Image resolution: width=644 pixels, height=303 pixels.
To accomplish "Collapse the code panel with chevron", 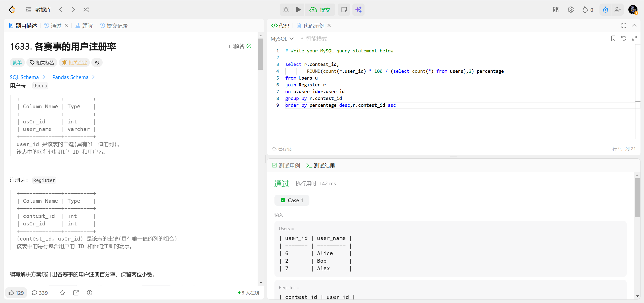I will [x=634, y=25].
